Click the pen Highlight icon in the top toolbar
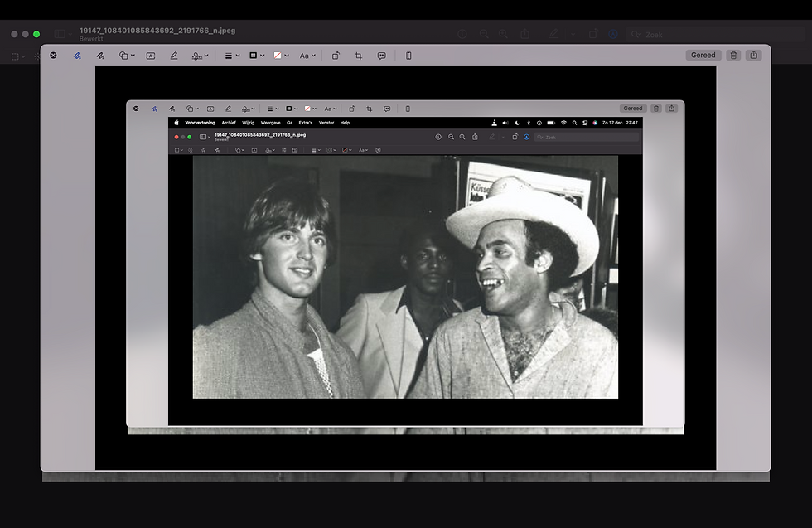Image resolution: width=812 pixels, height=528 pixels. 174,56
